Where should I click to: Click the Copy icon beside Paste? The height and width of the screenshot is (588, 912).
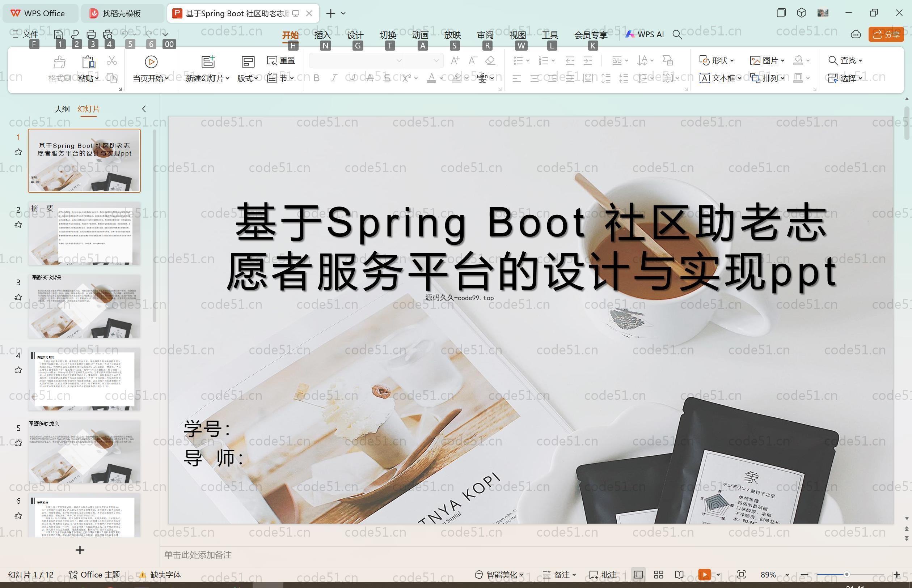[111, 78]
